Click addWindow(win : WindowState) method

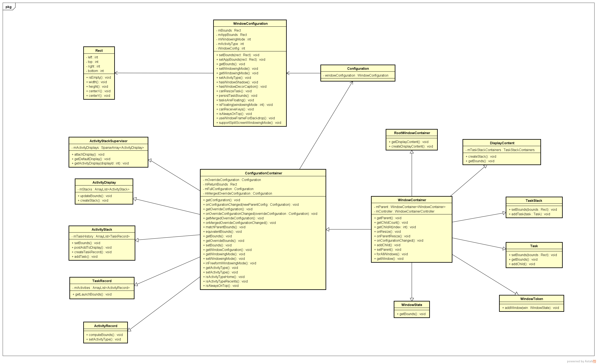[x=530, y=308]
